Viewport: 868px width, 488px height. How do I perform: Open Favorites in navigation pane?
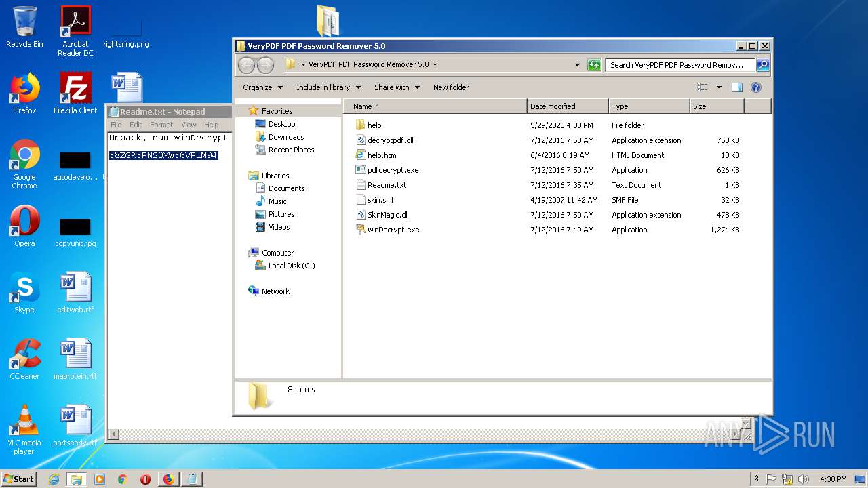(271, 111)
